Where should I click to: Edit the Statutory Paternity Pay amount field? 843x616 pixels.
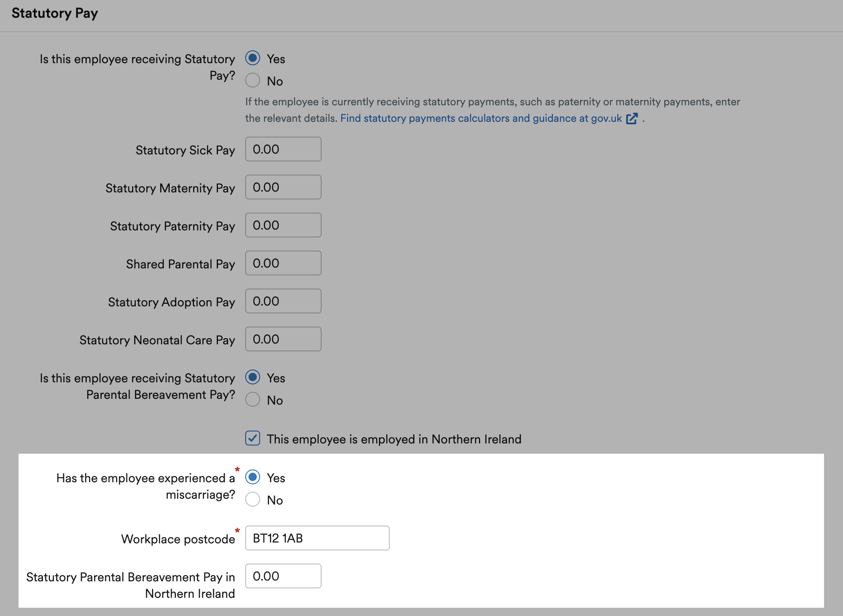[283, 225]
